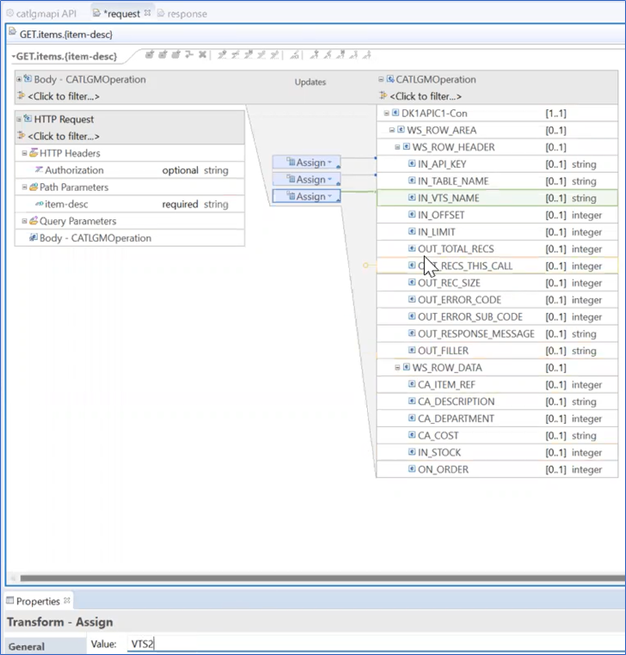Switch to the catlgmapi API tab
626x655 pixels.
coord(41,14)
